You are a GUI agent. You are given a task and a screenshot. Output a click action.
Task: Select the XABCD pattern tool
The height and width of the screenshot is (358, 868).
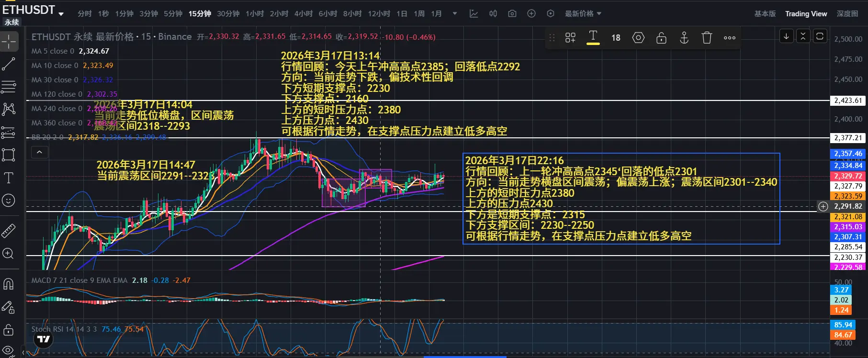(9, 109)
